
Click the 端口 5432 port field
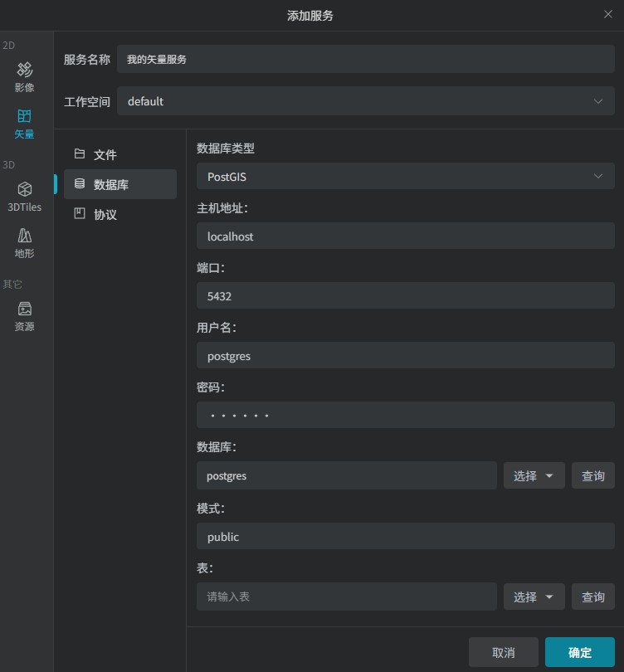pos(405,296)
